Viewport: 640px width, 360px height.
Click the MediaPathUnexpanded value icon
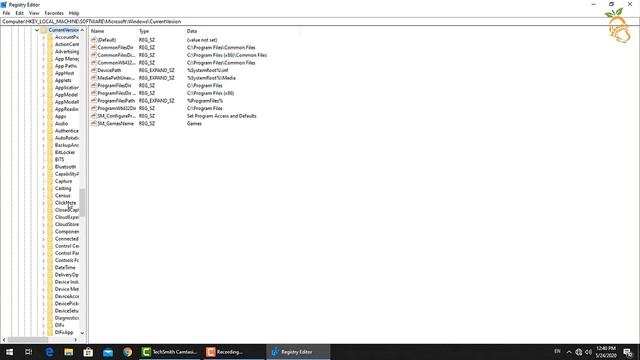point(93,78)
